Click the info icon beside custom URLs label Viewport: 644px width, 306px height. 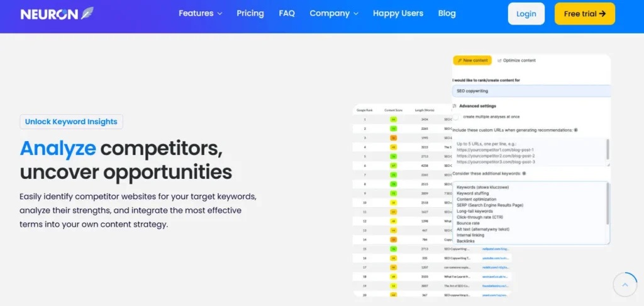576,130
